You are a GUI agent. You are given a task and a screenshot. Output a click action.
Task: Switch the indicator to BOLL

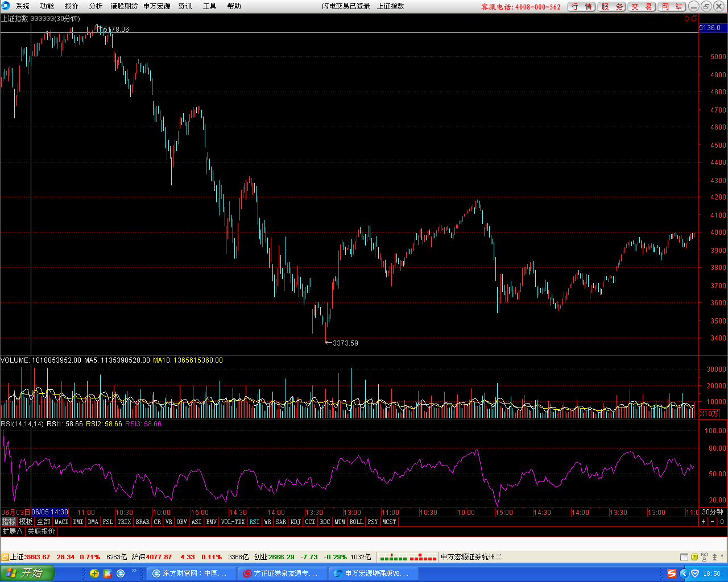pos(357,522)
